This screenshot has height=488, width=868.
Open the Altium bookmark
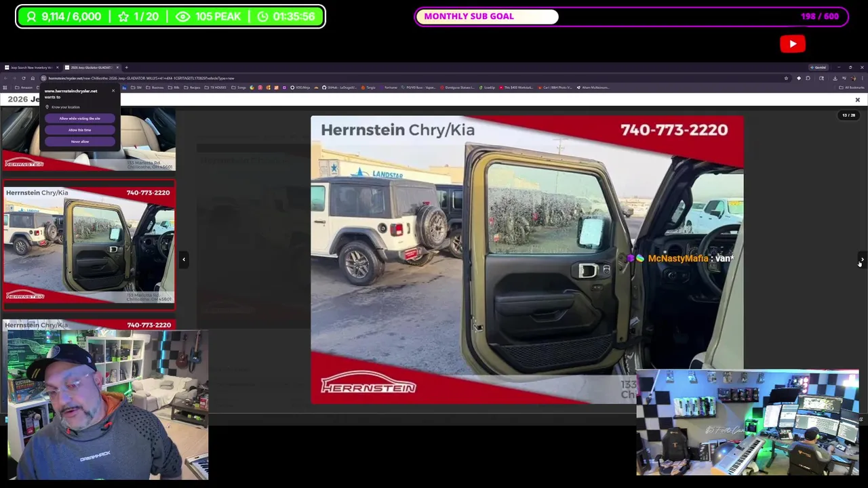pos(594,87)
